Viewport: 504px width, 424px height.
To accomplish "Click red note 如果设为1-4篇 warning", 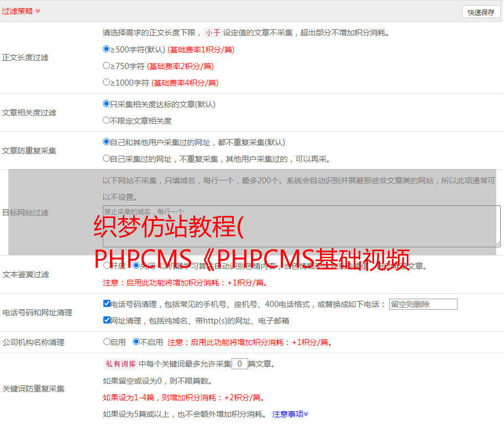I will tap(185, 397).
